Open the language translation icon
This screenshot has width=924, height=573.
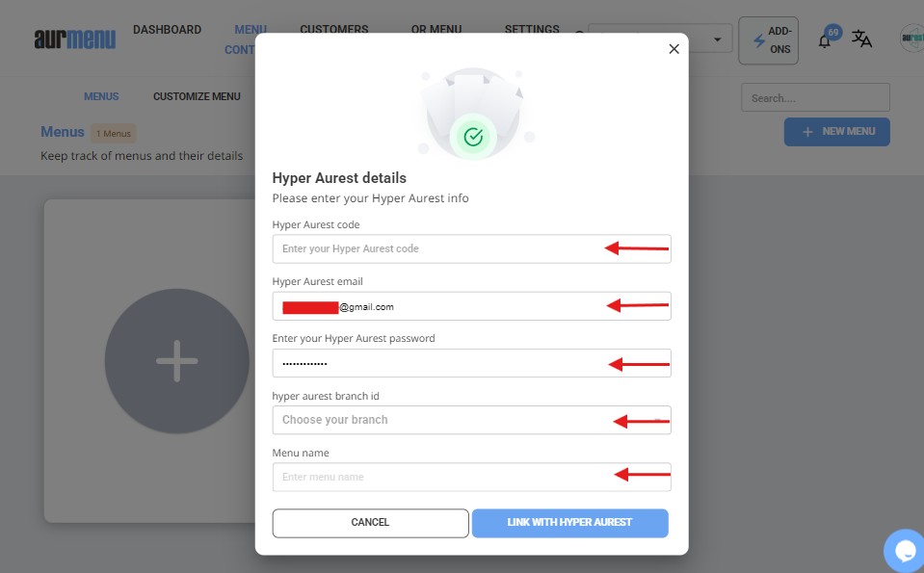[x=861, y=39]
